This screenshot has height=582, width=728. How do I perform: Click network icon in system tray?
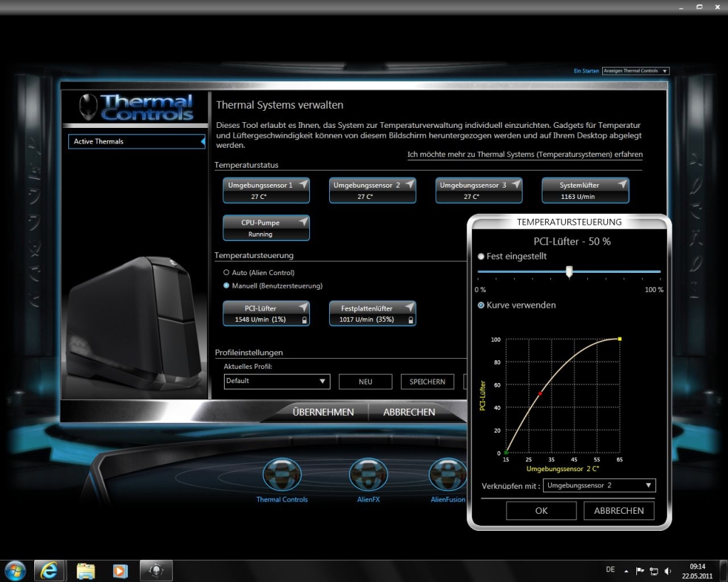point(654,571)
